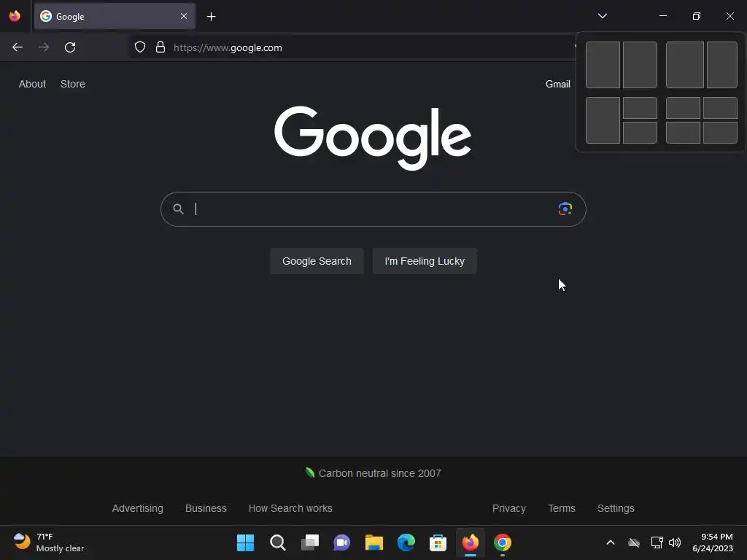Focus the address bar showing google.com
The width and height of the screenshot is (747, 560).
pyautogui.click(x=352, y=47)
